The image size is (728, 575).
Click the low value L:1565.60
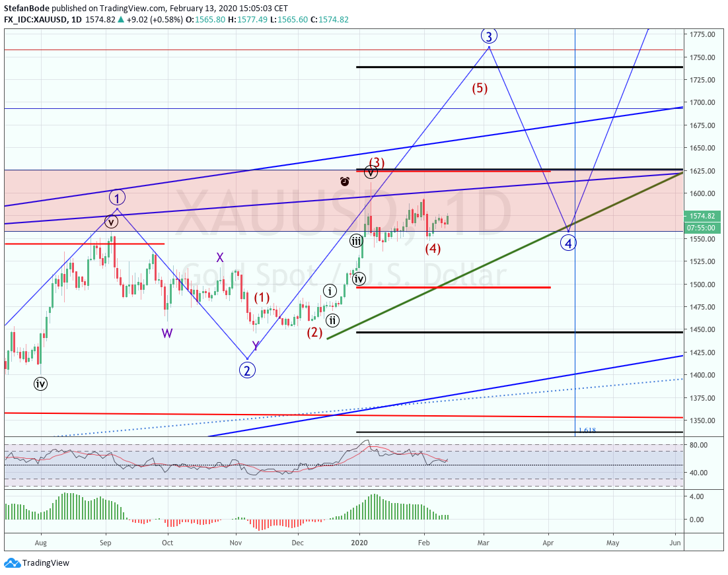click(x=289, y=20)
